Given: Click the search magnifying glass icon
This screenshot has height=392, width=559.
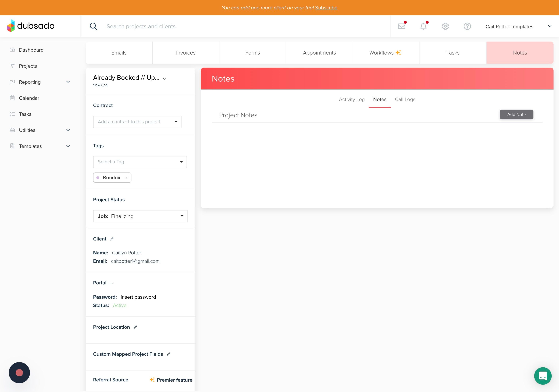Looking at the screenshot, I should [x=93, y=26].
